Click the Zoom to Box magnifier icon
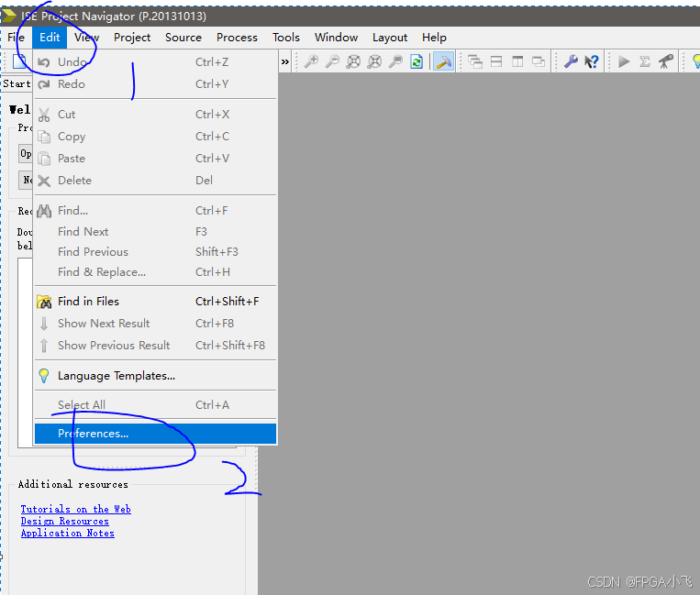The image size is (700, 595). pos(395,61)
